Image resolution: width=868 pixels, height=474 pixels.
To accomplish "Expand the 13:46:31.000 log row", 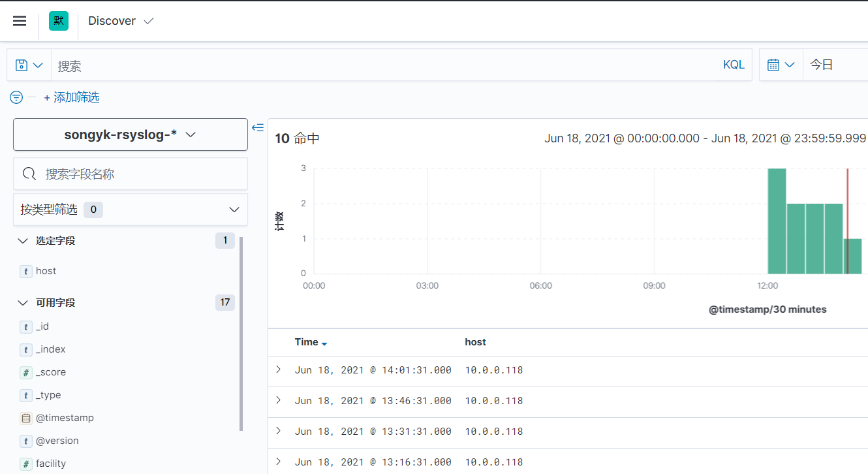I will (x=279, y=400).
